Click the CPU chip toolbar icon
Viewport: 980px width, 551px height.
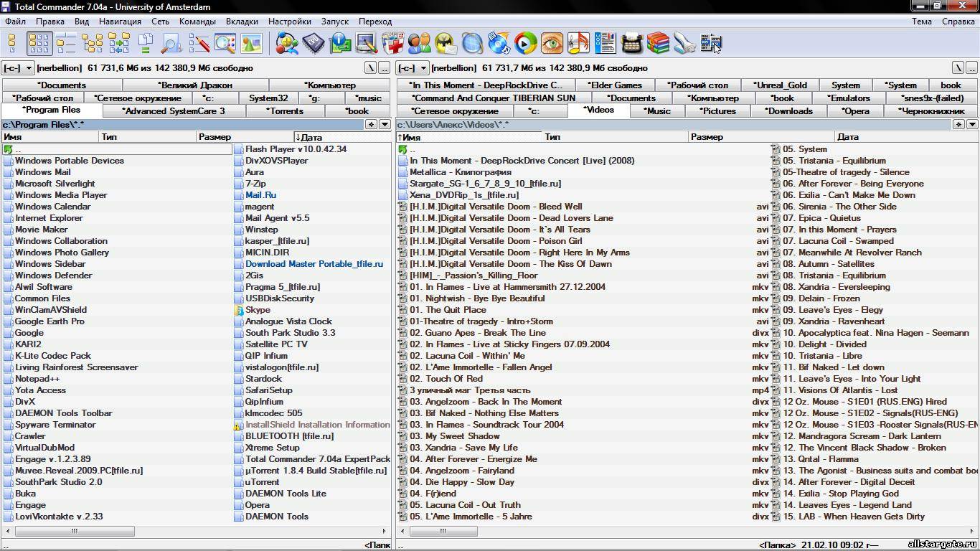(313, 44)
